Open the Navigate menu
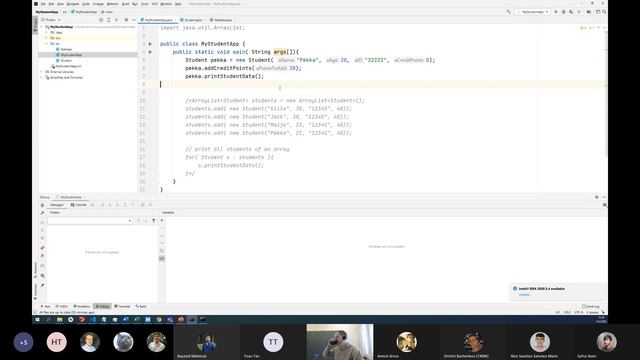The height and width of the screenshot is (360, 640). pos(73,4)
